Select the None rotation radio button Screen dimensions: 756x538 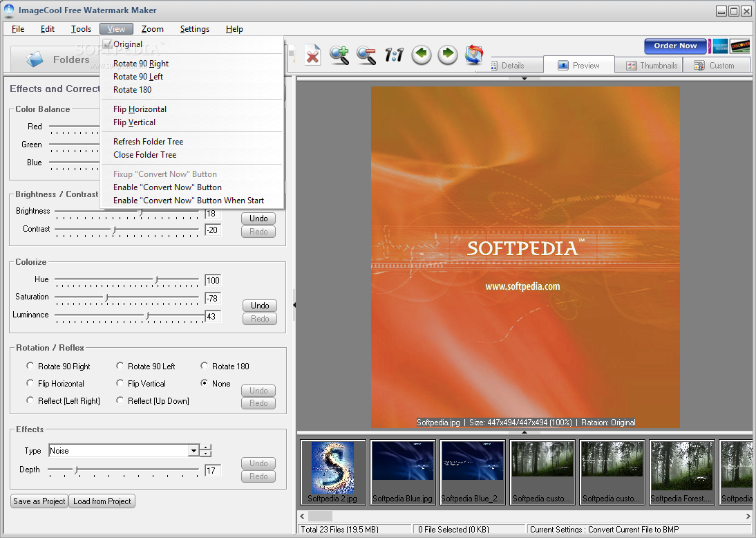pyautogui.click(x=204, y=383)
